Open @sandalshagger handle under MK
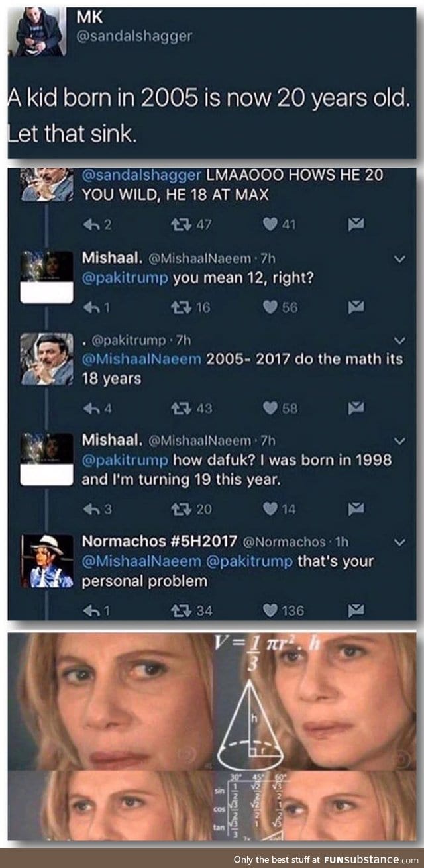Screen dimensions: 424x868 click(134, 36)
